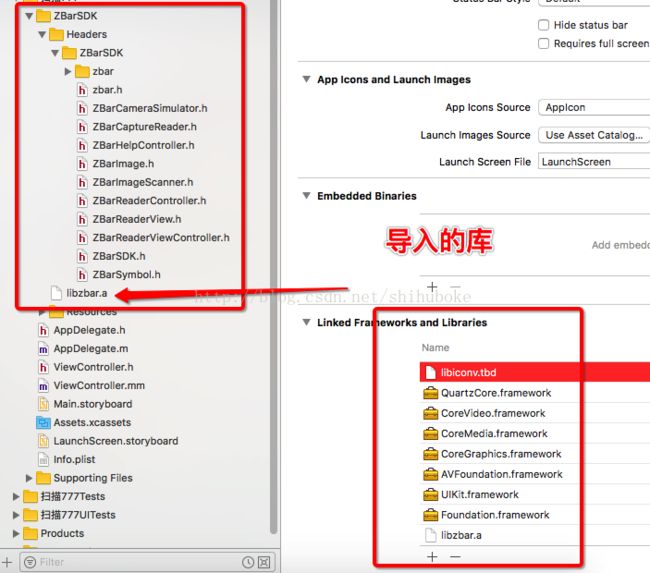Viewport: 650px width, 573px height.
Task: Select Main.storyboard file icon
Action: click(43, 404)
